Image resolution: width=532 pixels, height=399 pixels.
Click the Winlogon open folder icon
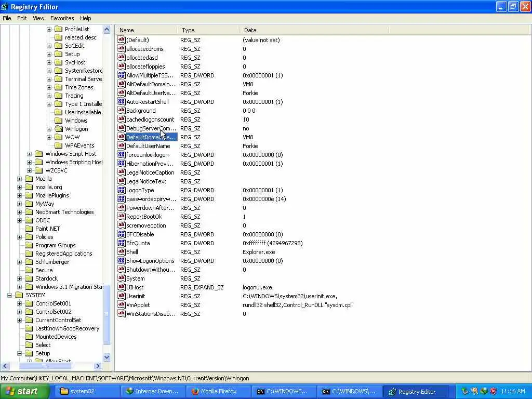pos(59,129)
